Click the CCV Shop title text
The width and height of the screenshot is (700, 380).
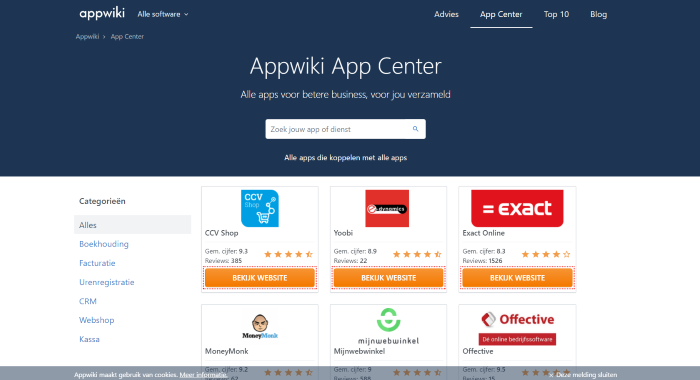(221, 233)
